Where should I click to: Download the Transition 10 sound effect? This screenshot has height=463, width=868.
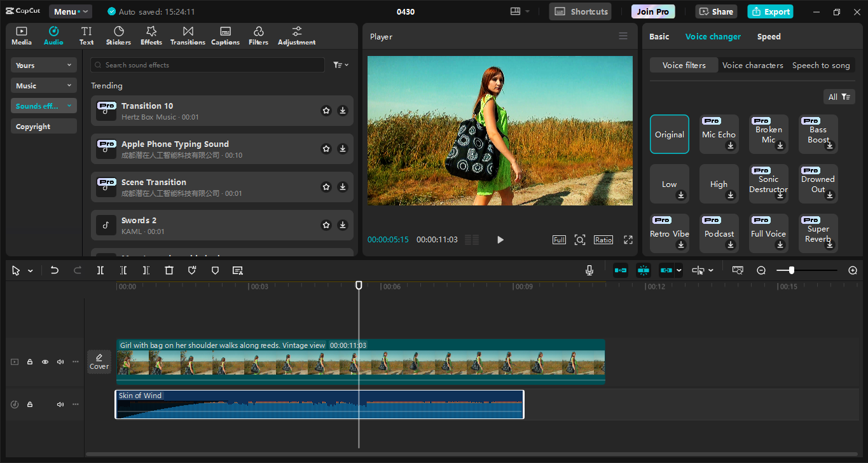coord(343,110)
